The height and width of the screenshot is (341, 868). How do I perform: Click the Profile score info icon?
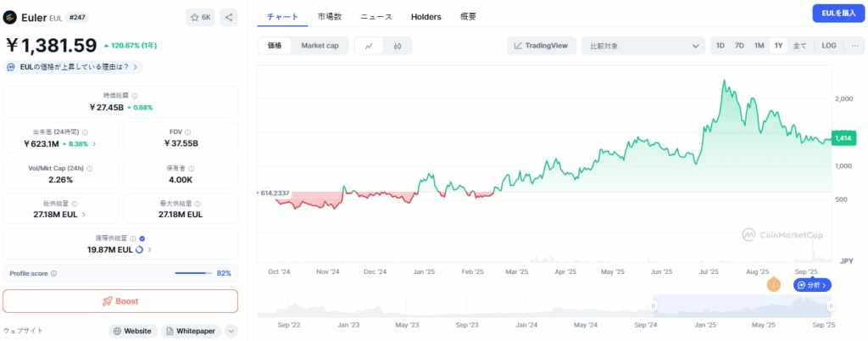[54, 273]
